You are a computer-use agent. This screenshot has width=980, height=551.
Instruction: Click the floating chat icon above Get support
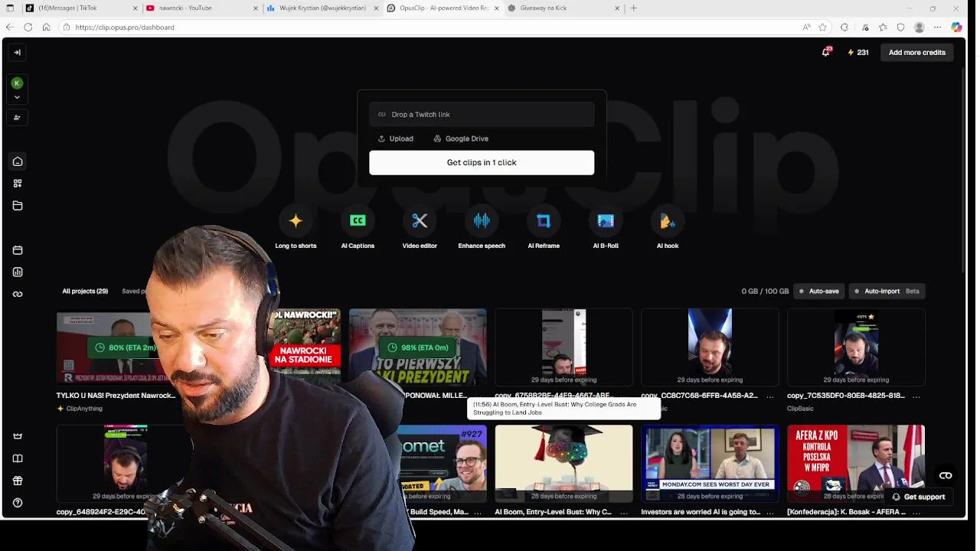coord(946,476)
